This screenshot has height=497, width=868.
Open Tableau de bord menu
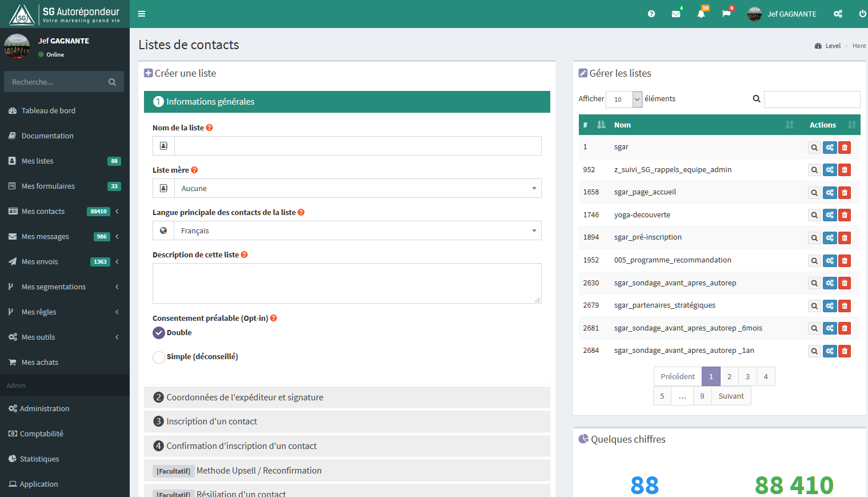[x=65, y=110]
